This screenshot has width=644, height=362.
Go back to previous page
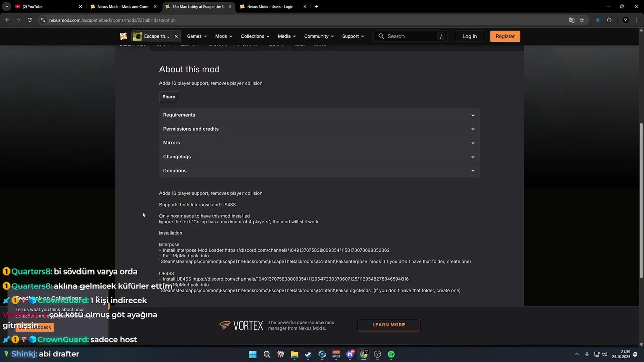pyautogui.click(x=7, y=20)
